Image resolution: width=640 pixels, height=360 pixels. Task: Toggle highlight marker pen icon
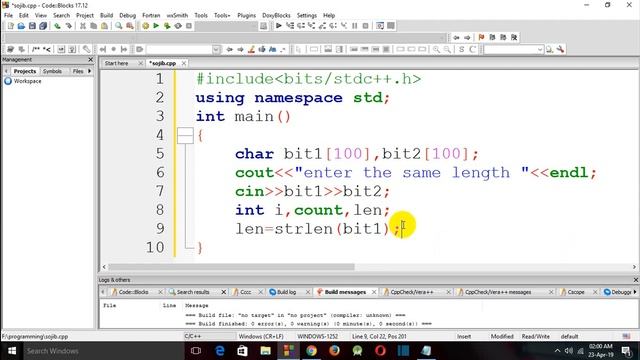[x=251, y=49]
